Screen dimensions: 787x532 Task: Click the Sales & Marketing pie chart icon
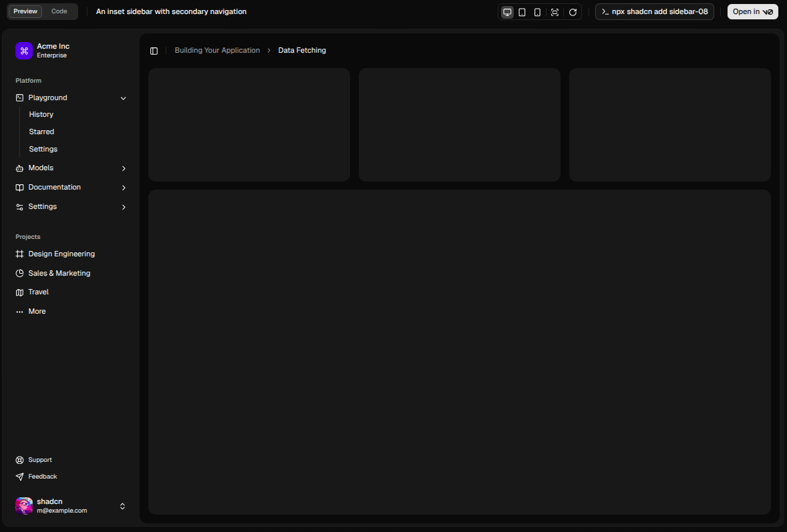(19, 273)
